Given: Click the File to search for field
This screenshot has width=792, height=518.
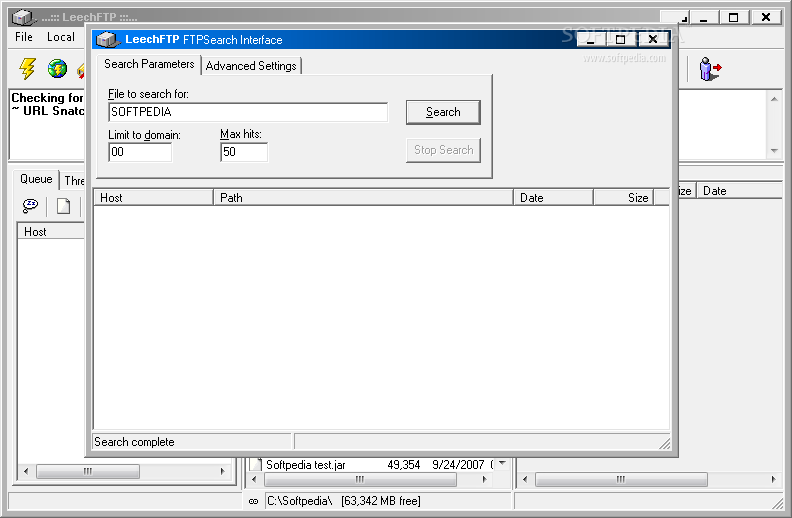Looking at the screenshot, I should click(248, 112).
